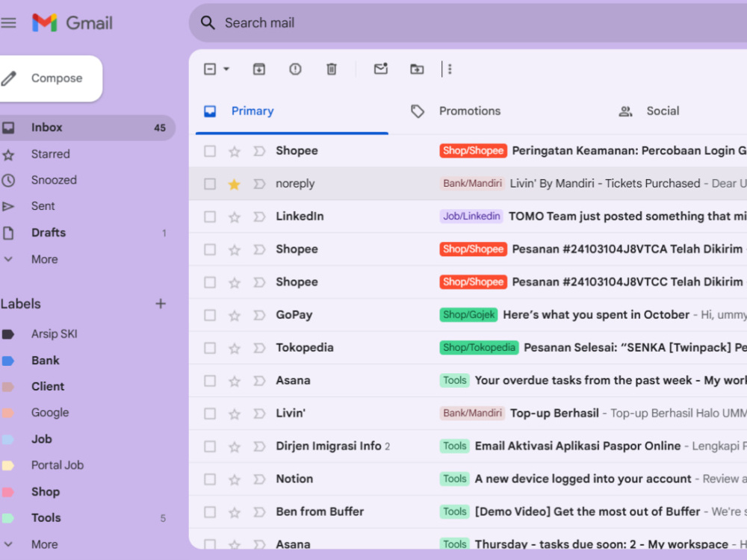This screenshot has height=560, width=747.
Task: Tick checkbox for the Tokopedia email
Action: click(x=210, y=348)
